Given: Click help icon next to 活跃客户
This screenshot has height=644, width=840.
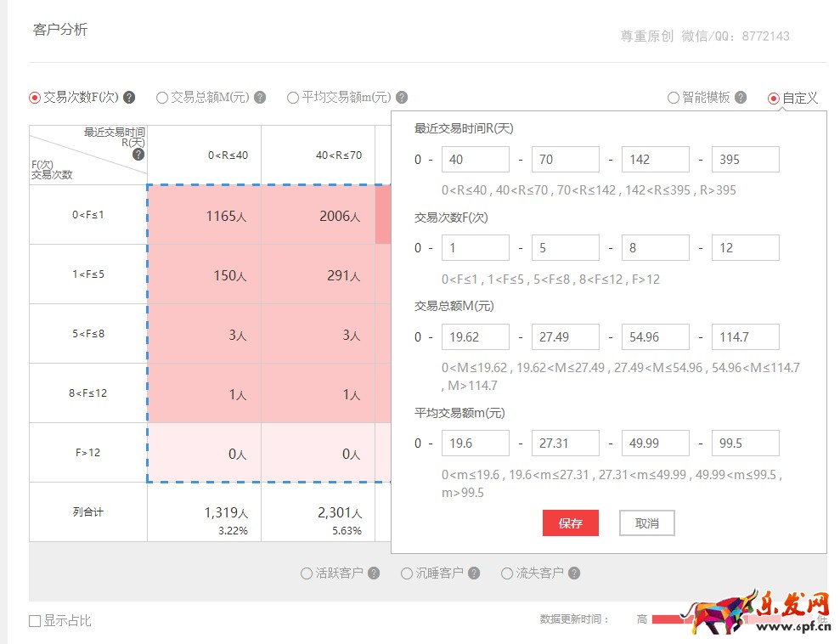Looking at the screenshot, I should point(374,573).
